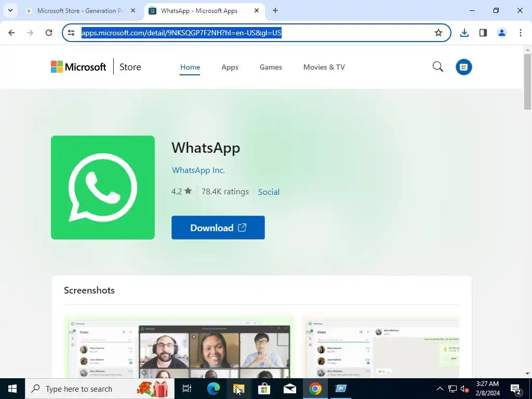
Task: Click the muted volume tray icon
Action: pos(465,389)
